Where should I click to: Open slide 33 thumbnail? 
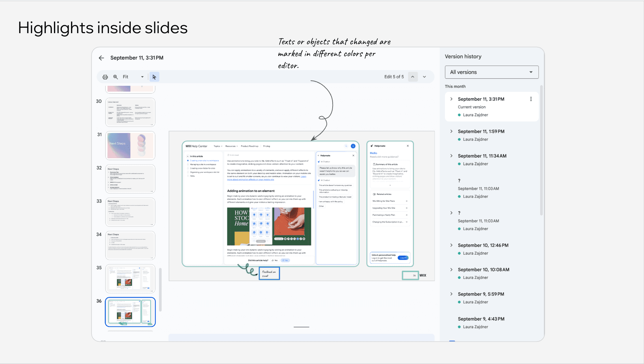[130, 212]
